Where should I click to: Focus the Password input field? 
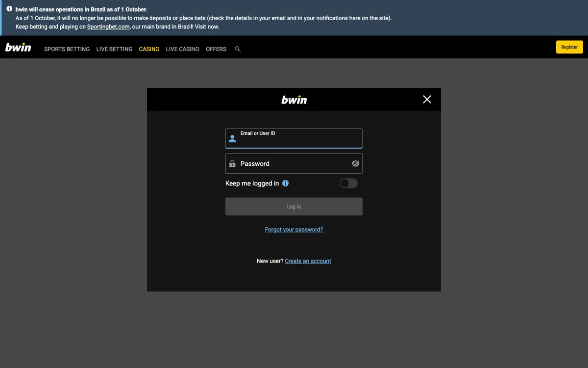point(294,163)
